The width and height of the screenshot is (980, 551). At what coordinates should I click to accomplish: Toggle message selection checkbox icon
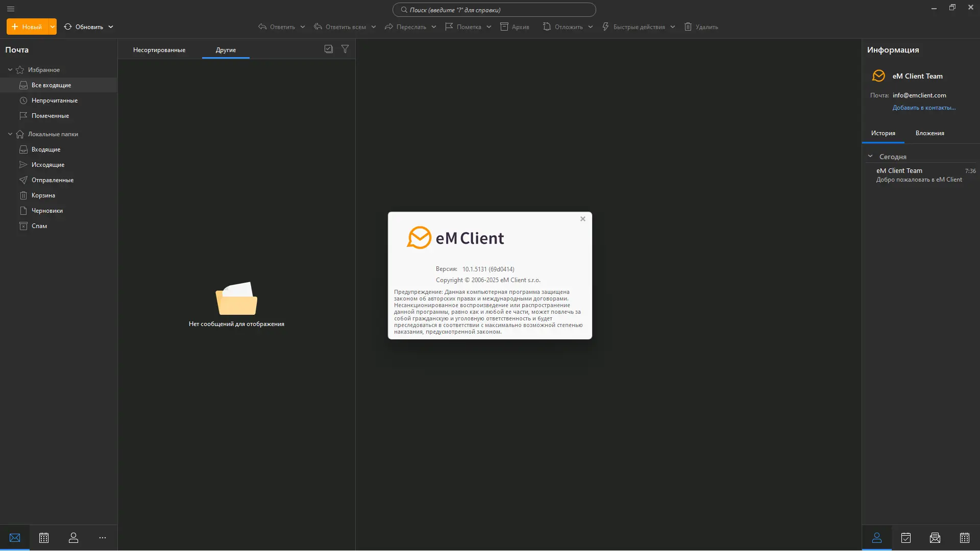pyautogui.click(x=329, y=49)
